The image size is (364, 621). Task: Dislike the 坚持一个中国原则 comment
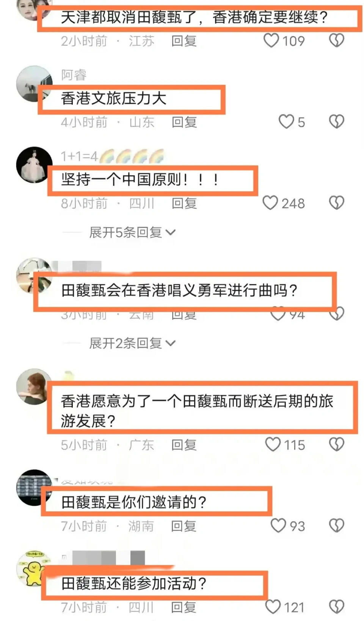(336, 203)
